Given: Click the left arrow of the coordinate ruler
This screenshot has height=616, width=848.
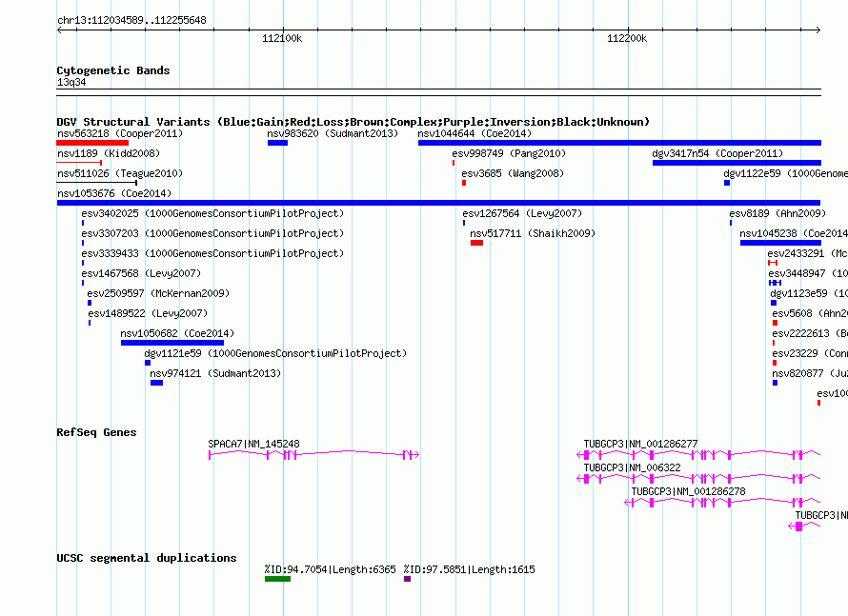Looking at the screenshot, I should [x=59, y=30].
